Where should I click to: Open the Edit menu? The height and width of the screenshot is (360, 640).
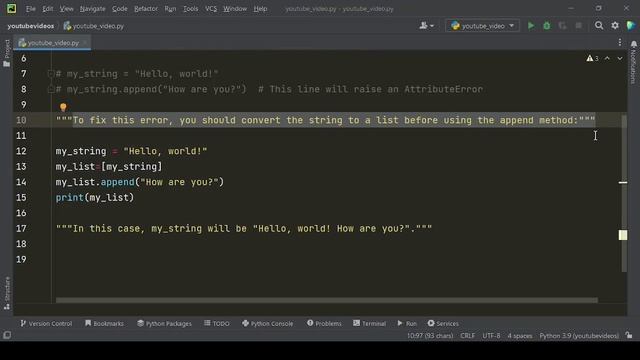pyautogui.click(x=48, y=9)
